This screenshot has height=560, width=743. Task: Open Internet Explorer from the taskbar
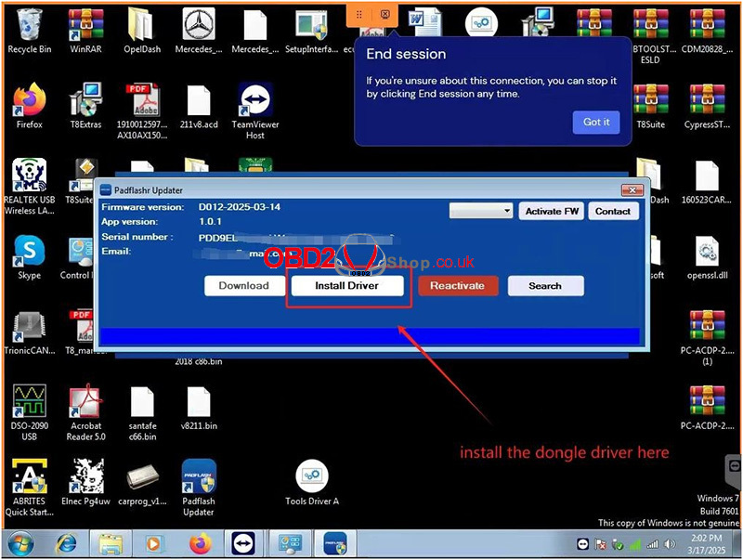[x=64, y=543]
